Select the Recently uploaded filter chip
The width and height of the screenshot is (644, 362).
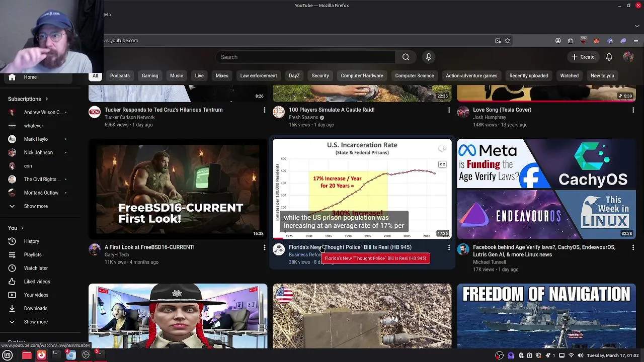(x=529, y=76)
